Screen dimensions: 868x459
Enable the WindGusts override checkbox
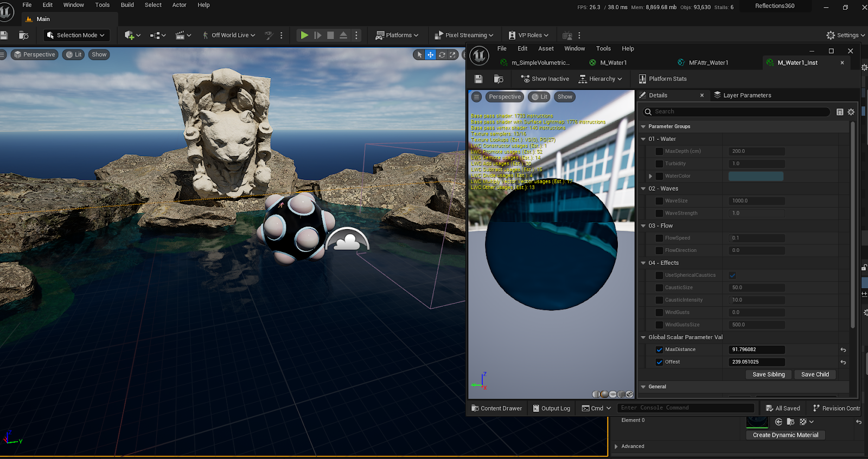(659, 313)
